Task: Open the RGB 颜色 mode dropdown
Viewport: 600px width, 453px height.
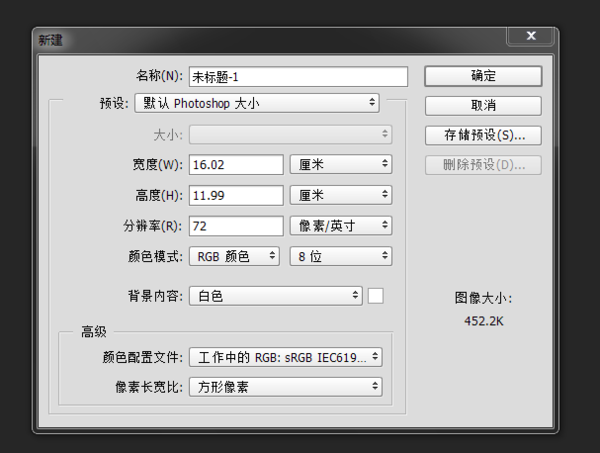Action: point(234,256)
